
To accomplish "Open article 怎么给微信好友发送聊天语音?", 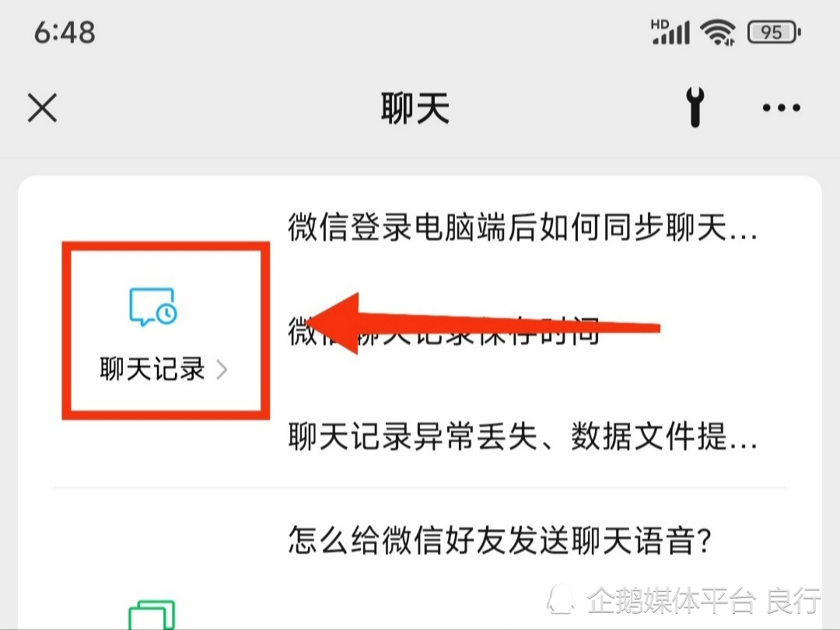I will point(499,539).
